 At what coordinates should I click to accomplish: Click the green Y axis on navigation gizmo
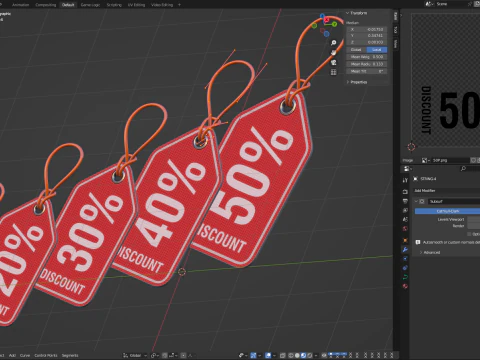click(x=334, y=24)
